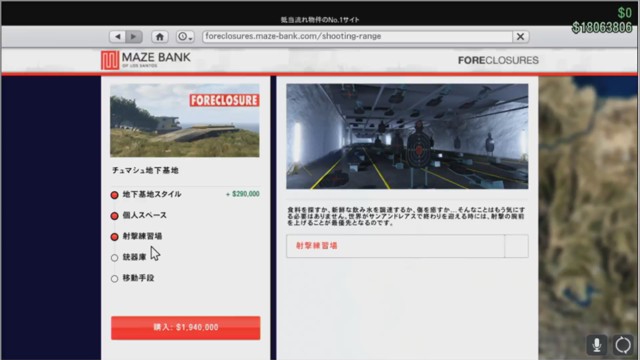Click the Maze Bank red logo
Screen dimensions: 640x360
coord(110,60)
